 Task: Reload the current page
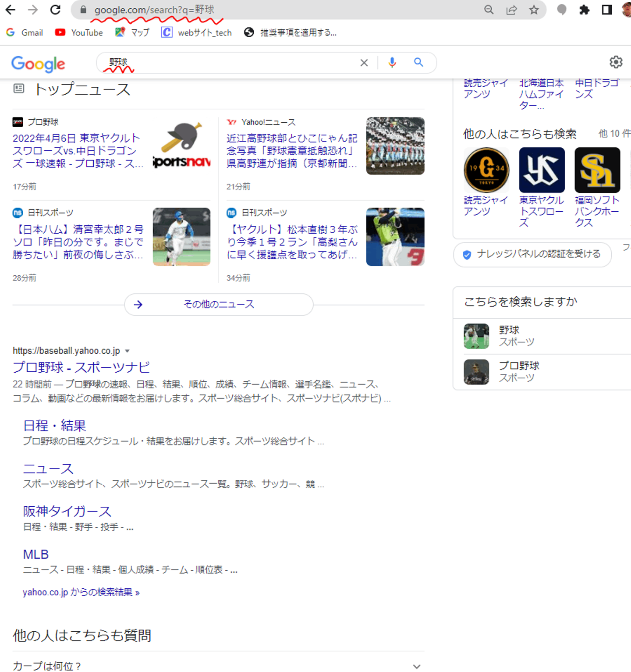[55, 10]
